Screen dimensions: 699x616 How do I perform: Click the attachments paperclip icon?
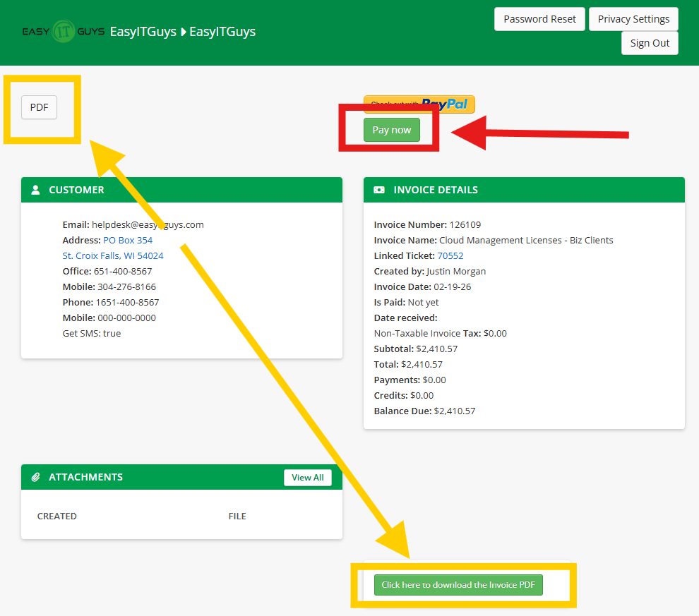(x=36, y=478)
